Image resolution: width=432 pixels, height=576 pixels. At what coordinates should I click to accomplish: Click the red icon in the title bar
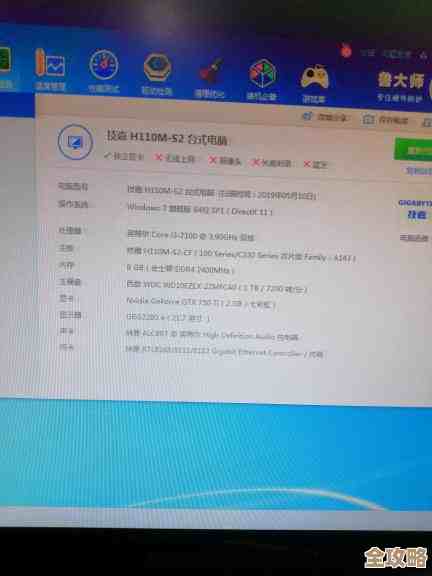click(x=346, y=51)
